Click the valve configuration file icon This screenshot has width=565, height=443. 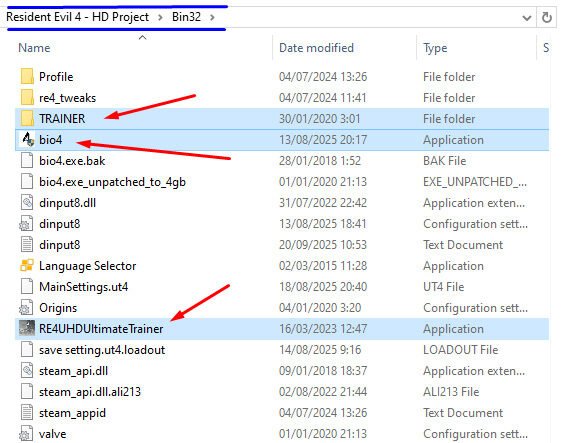26,434
